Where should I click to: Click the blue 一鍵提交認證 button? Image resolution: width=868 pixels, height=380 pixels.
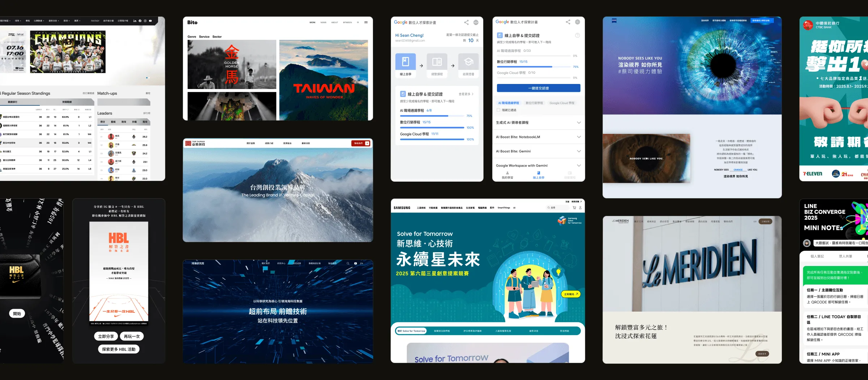(x=539, y=88)
